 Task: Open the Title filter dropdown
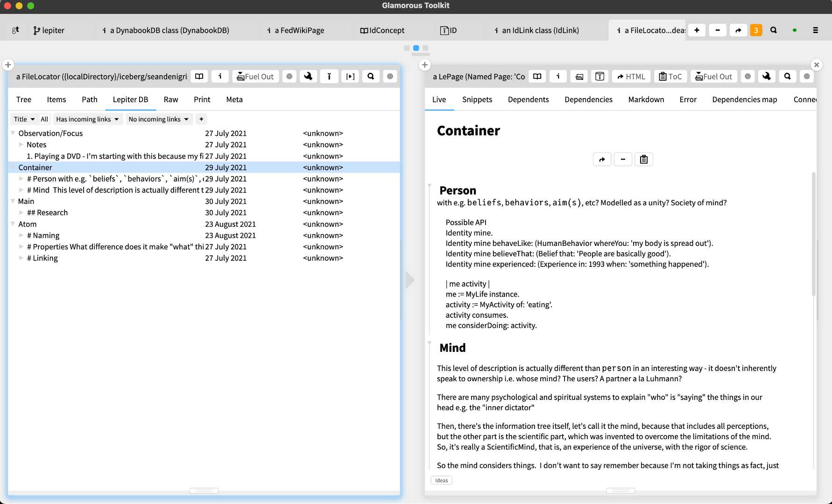24,119
